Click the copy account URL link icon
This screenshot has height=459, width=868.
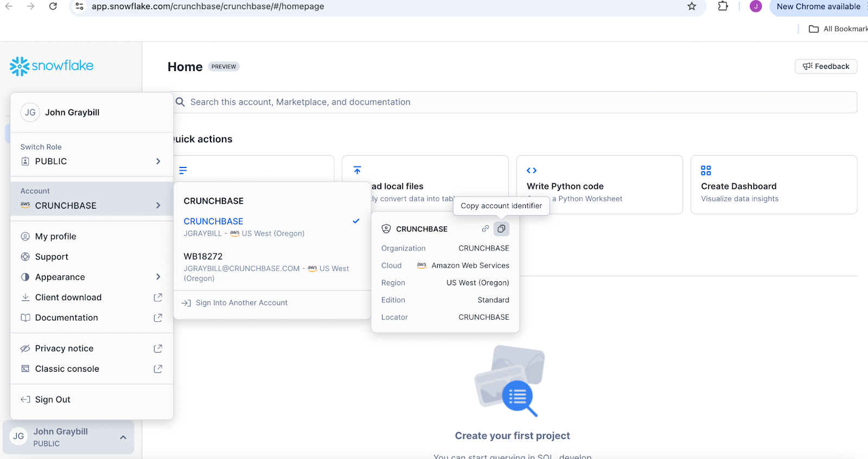pyautogui.click(x=486, y=229)
